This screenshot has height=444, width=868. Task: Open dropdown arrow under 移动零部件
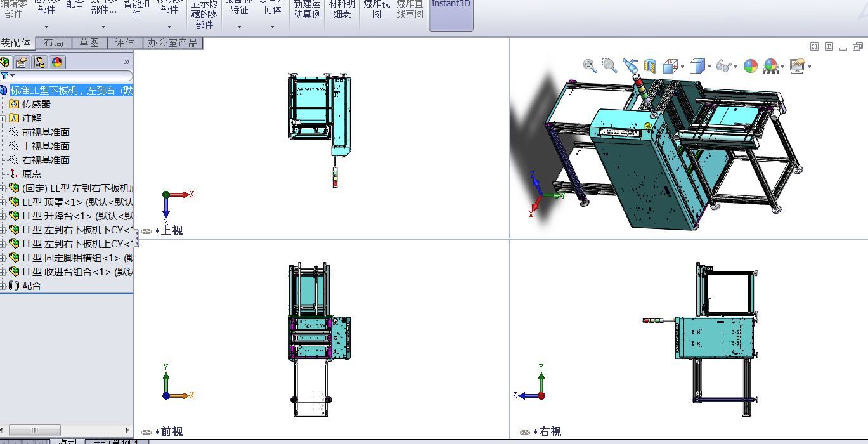(x=169, y=27)
